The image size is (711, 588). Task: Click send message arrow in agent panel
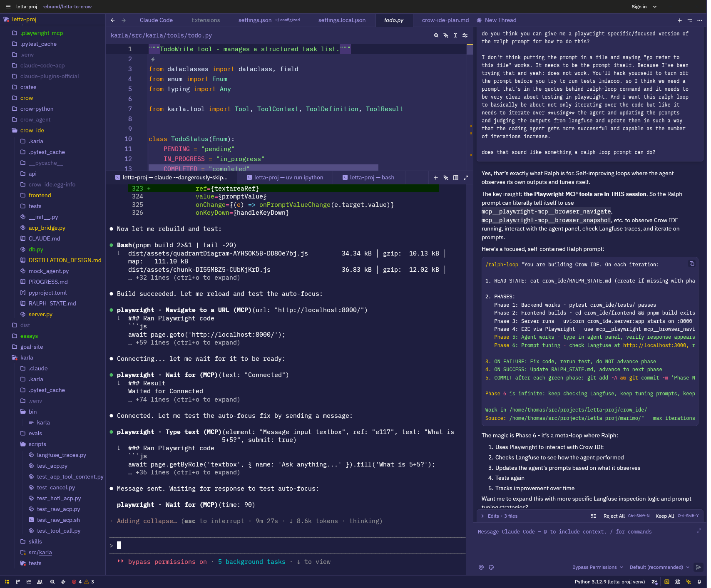699,567
